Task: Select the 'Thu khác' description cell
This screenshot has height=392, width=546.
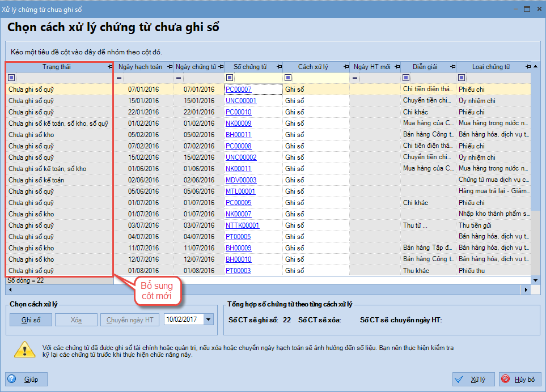Action: point(429,271)
